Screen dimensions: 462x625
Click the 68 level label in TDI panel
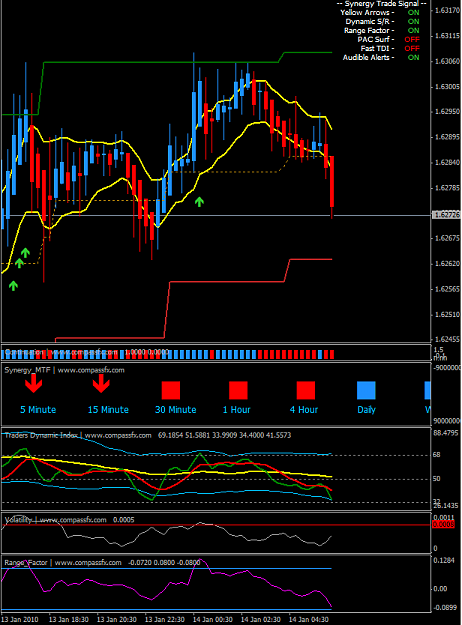coord(436,455)
